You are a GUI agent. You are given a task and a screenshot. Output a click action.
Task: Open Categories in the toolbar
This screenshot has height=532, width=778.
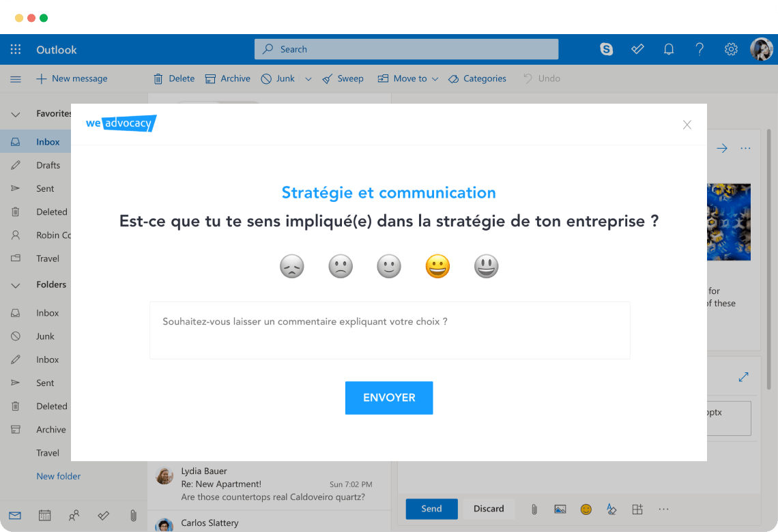[477, 78]
